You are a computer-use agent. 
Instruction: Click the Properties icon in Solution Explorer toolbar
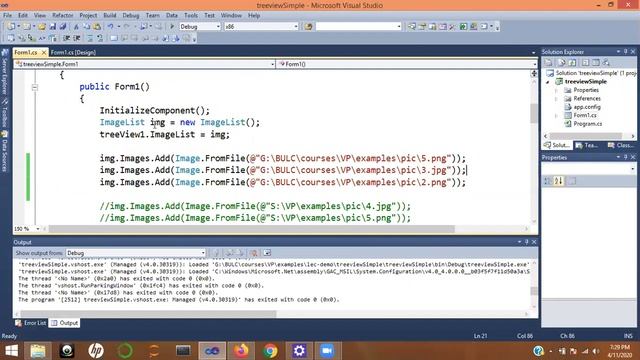548,62
